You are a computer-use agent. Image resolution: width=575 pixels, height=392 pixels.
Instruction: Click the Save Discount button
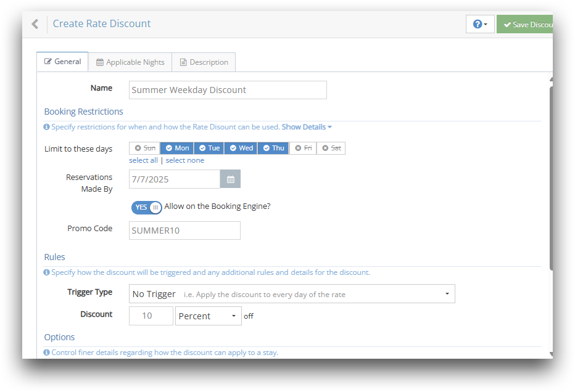(x=529, y=23)
